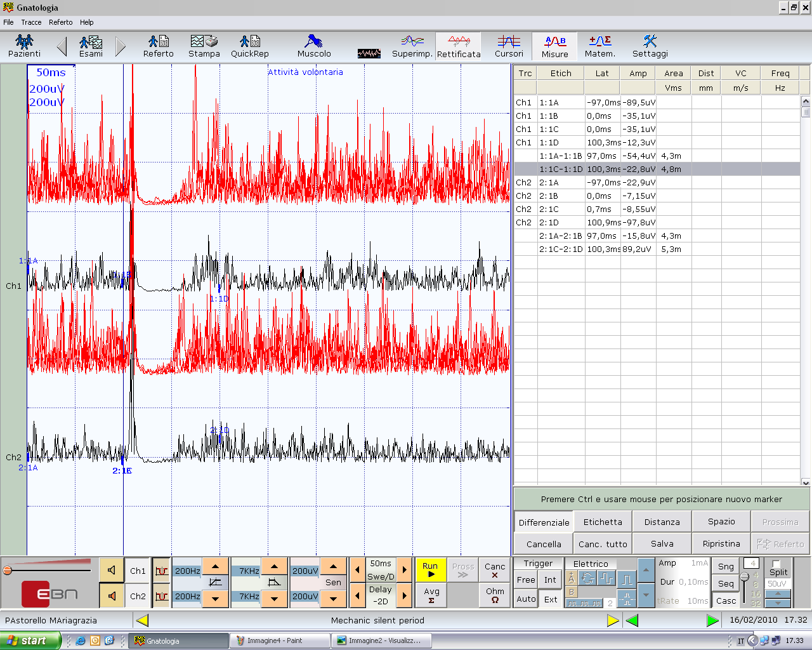Click the Stampa print icon
This screenshot has height=650, width=812.
point(204,46)
